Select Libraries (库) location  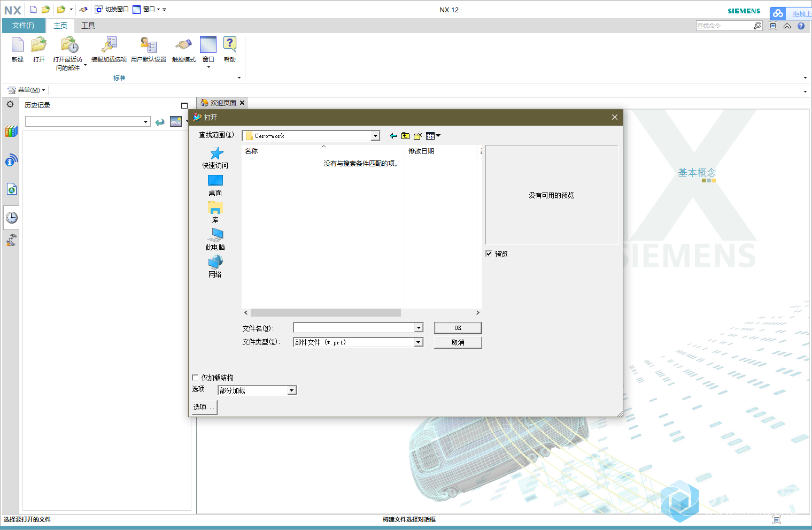tap(215, 213)
